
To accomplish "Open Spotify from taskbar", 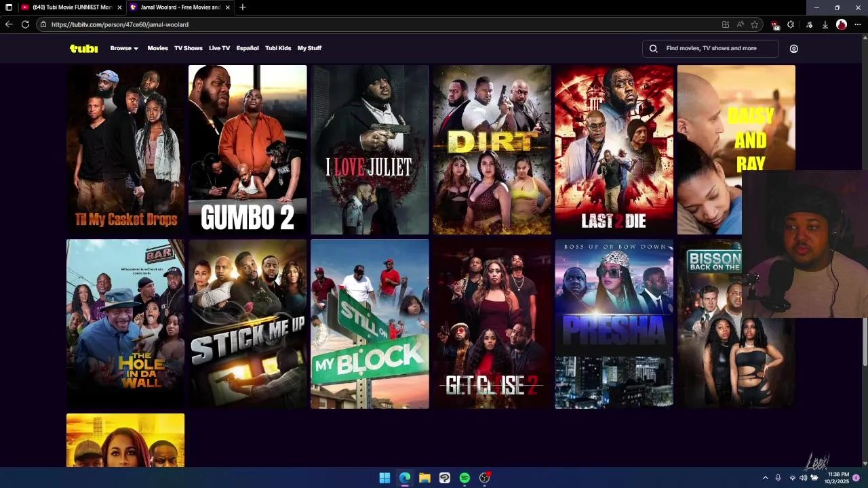I will click(465, 478).
